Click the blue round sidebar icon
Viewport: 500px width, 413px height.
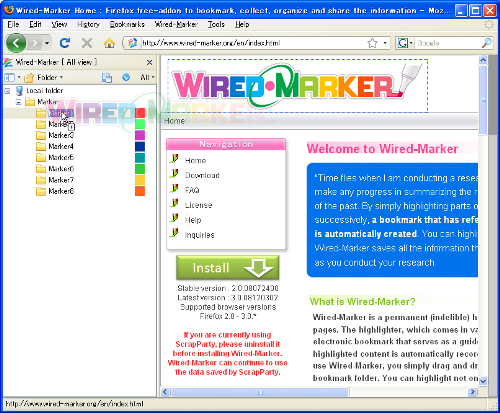pos(126,77)
